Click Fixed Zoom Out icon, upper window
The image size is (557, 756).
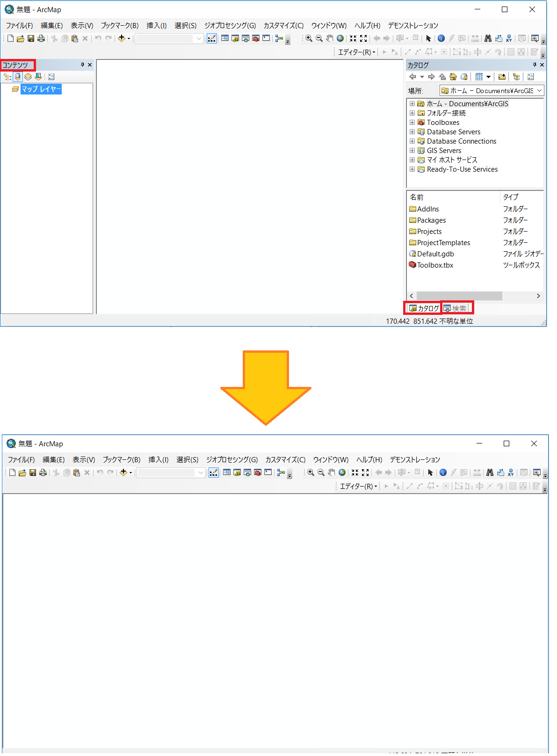(363, 38)
